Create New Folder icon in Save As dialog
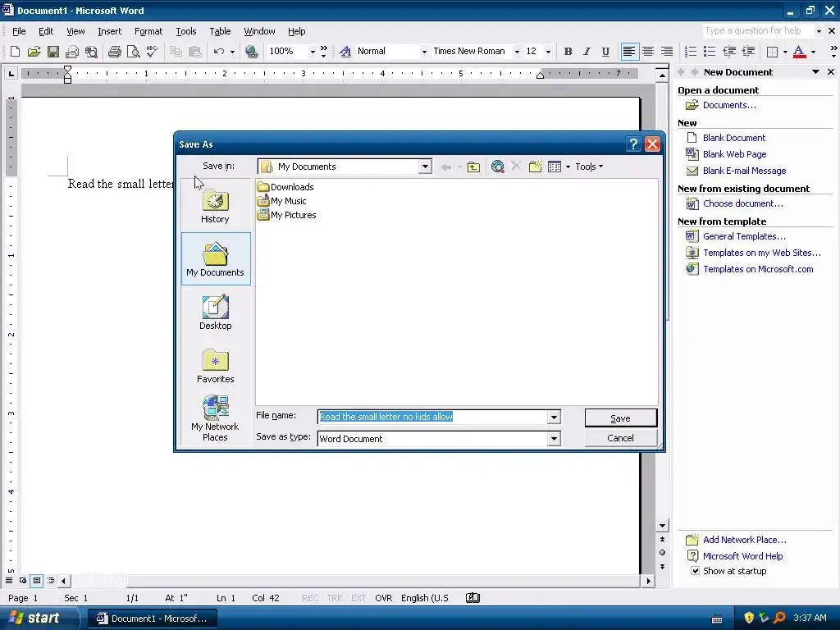This screenshot has width=840, height=630. point(535,167)
